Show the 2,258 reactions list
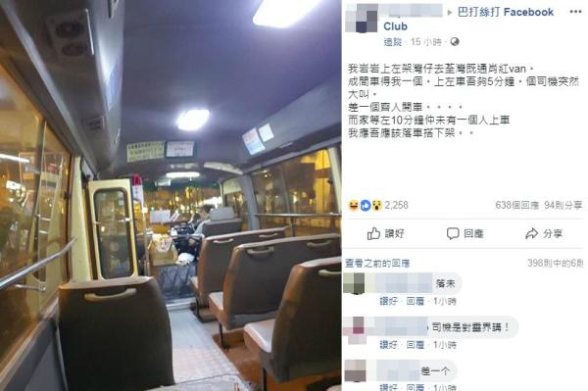Image resolution: width=588 pixels, height=391 pixels. tap(396, 205)
